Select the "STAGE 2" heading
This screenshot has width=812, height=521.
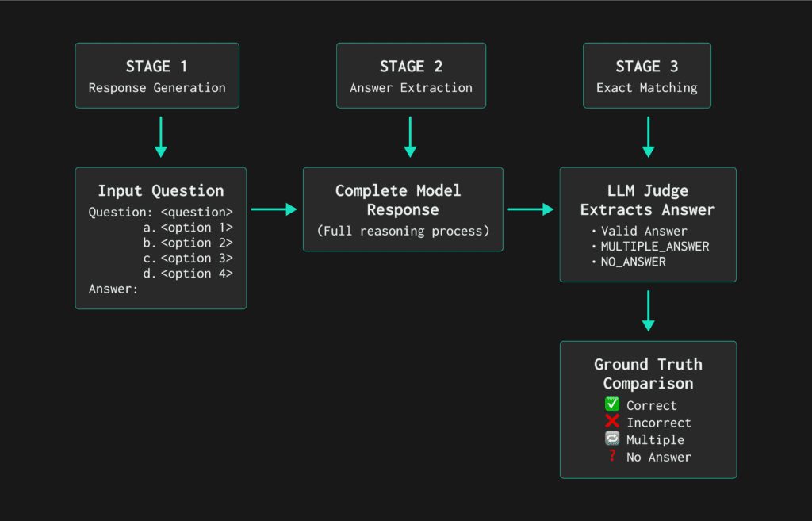coord(412,67)
